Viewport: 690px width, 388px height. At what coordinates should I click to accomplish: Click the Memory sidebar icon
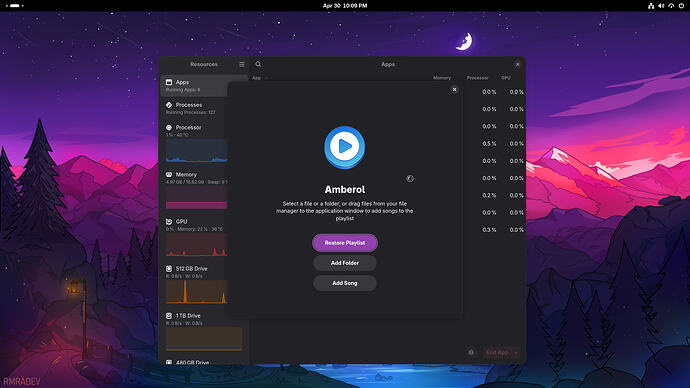click(169, 175)
